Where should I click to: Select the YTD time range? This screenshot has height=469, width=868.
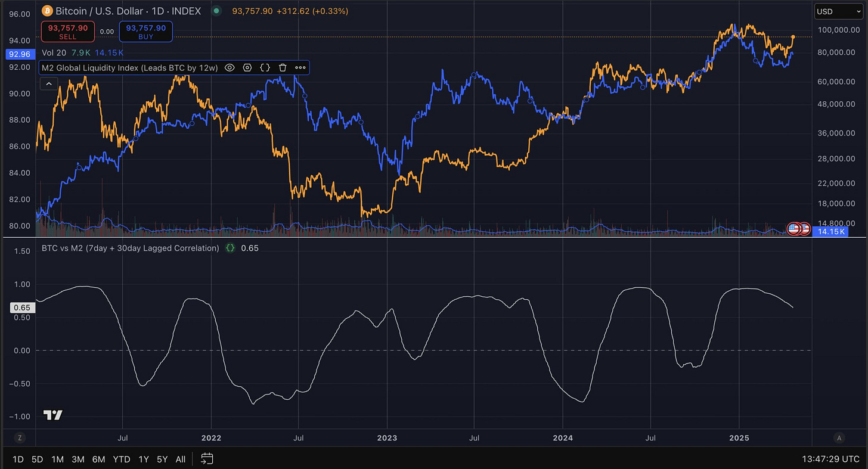click(x=122, y=459)
